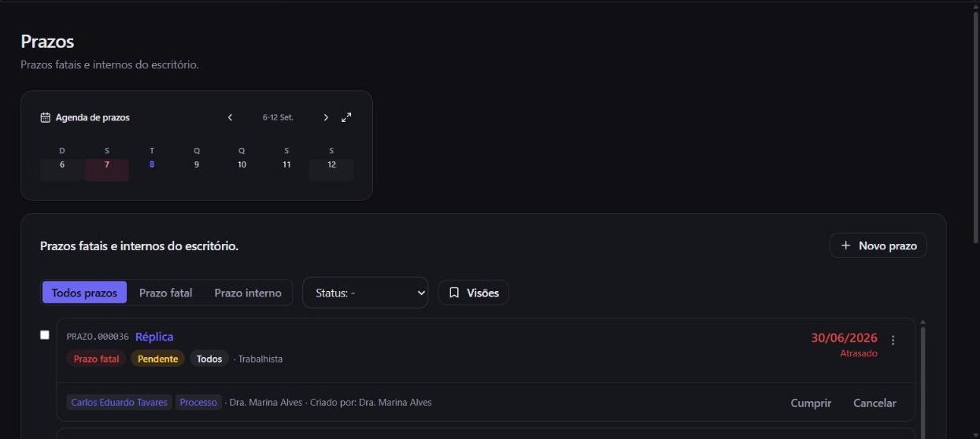The width and height of the screenshot is (980, 439).
Task: Select the Todos prazos tab
Action: pos(84,293)
